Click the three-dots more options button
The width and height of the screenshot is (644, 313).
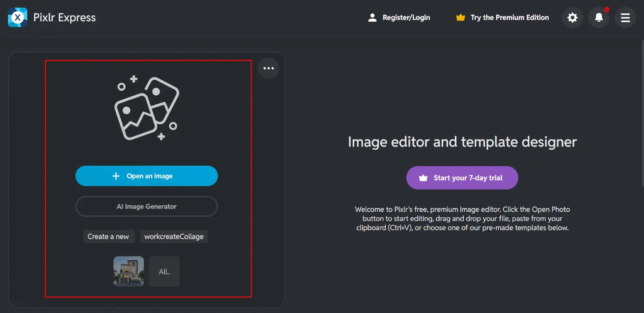click(268, 68)
